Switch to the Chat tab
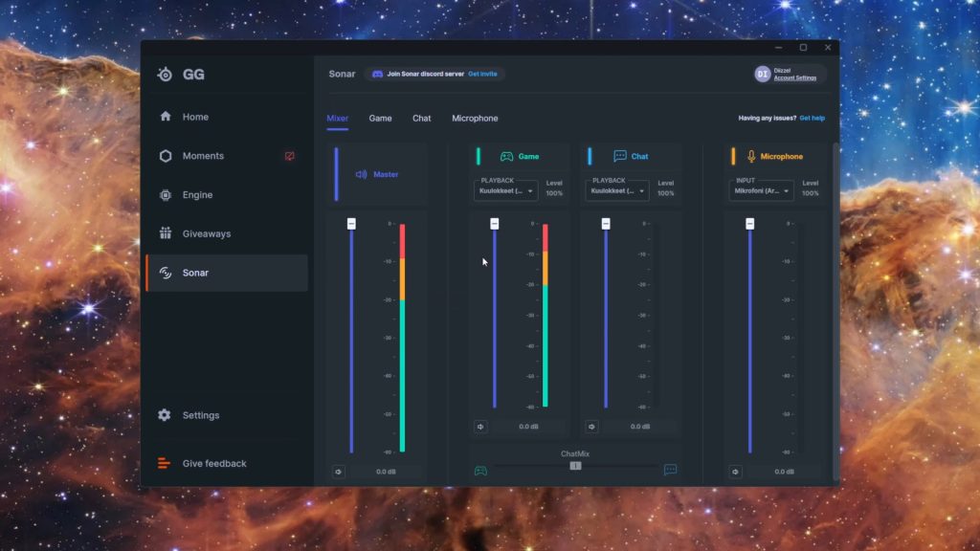This screenshot has height=551, width=980. 422,119
